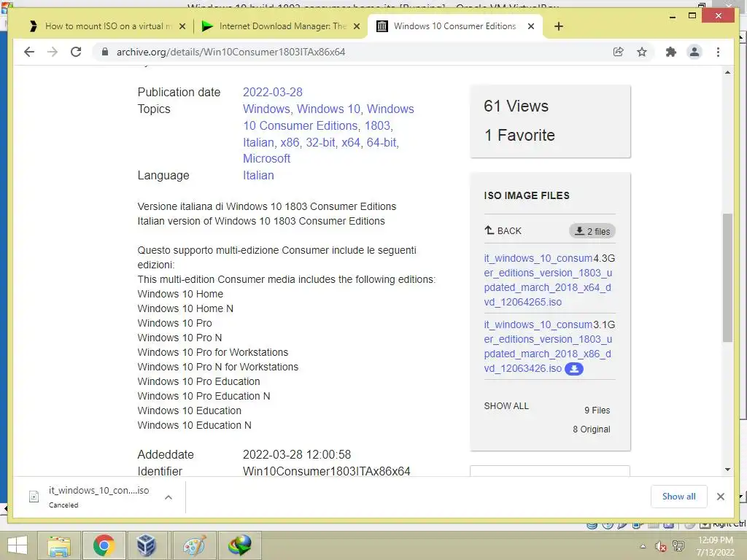
Task: Bookmark this page with the star icon
Action: 642,52
